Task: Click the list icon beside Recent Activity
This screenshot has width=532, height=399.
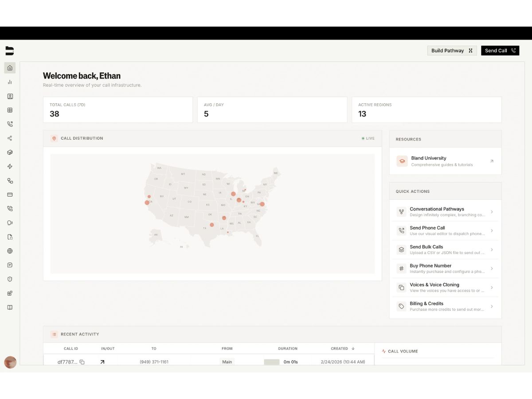Action: (x=54, y=334)
